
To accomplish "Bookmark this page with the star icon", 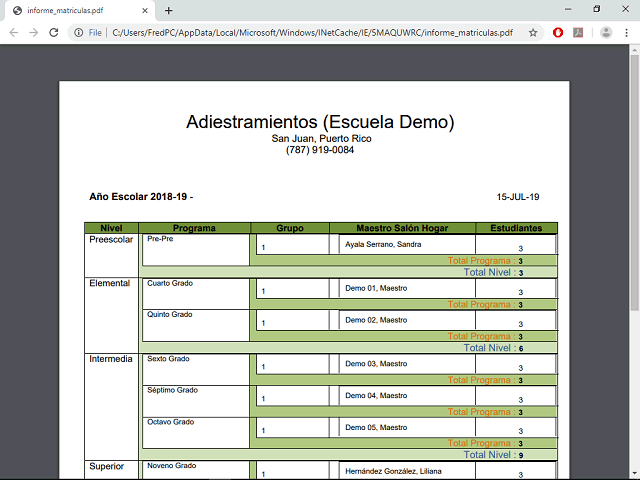I will point(533,33).
